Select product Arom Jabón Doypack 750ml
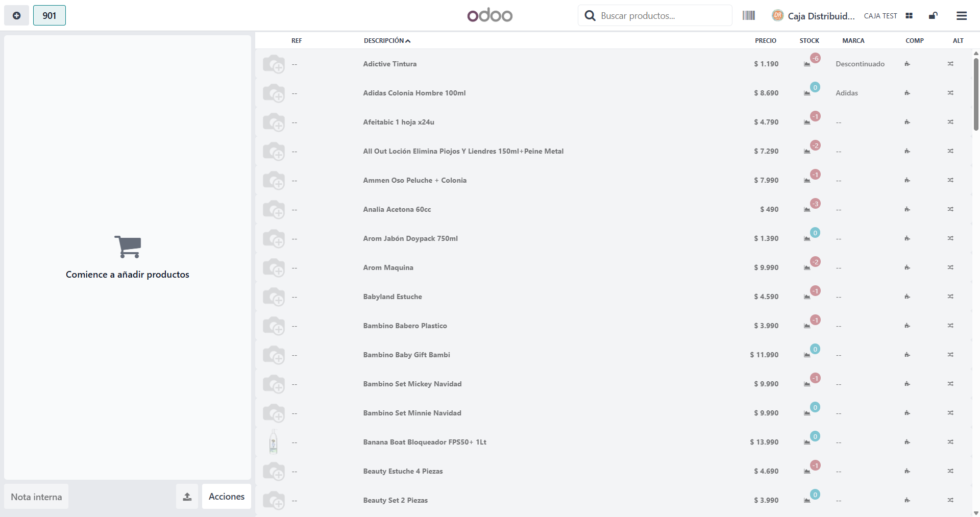Viewport: 980px width, 517px height. pos(410,238)
